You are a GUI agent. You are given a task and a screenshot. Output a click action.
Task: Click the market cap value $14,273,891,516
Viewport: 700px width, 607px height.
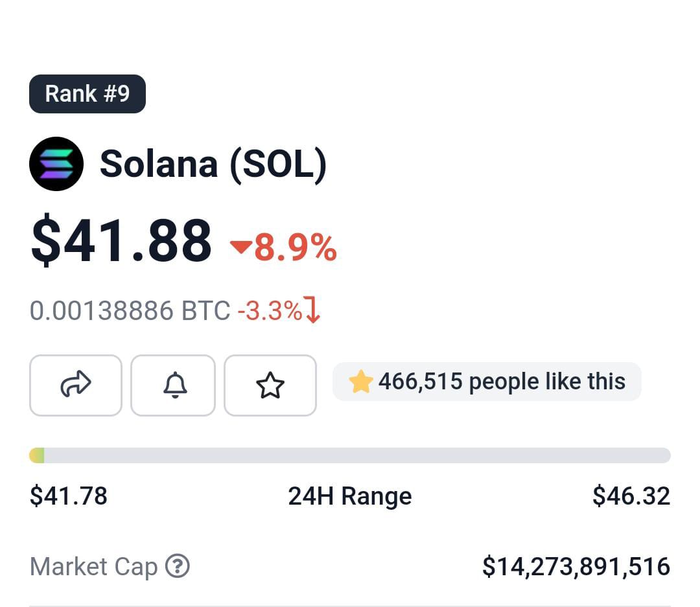click(576, 567)
